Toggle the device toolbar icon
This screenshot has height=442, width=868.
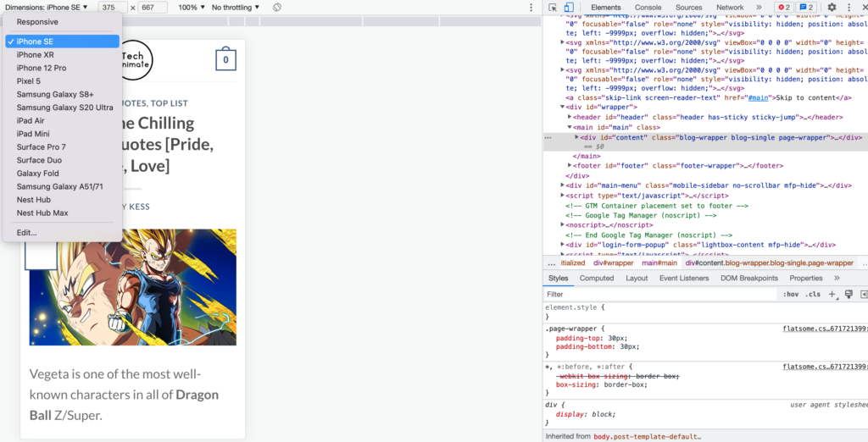[569, 8]
